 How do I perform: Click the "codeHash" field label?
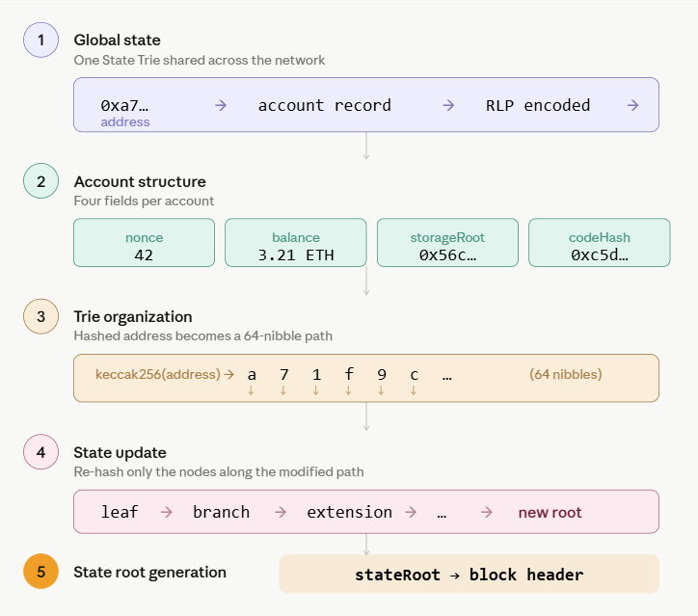pos(600,238)
